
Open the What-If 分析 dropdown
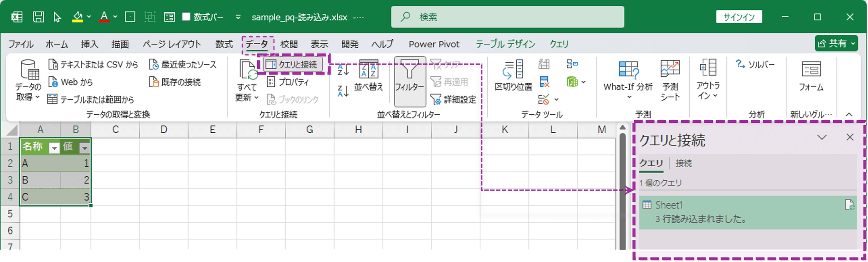pos(628,80)
